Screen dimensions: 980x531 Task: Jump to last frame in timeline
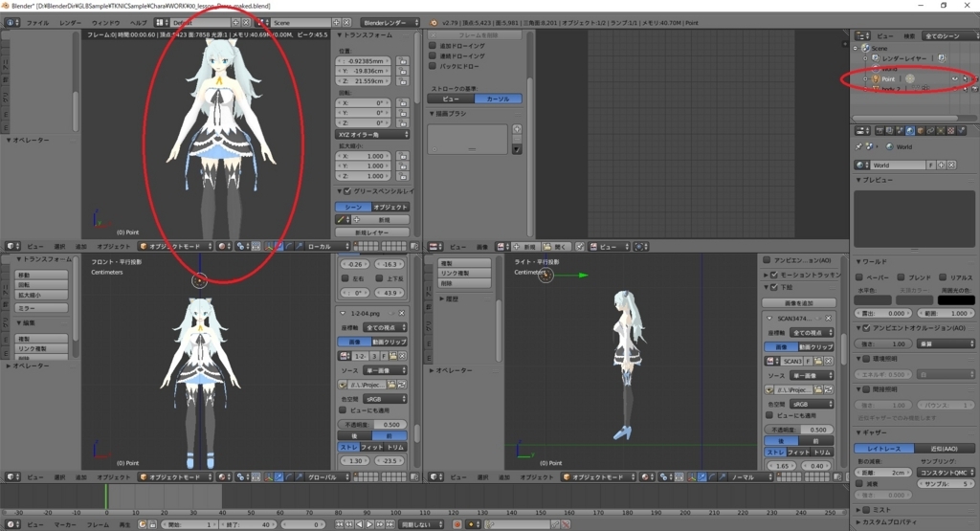(x=390, y=524)
